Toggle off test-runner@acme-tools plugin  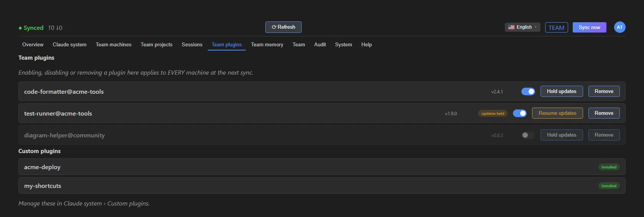coord(519,113)
